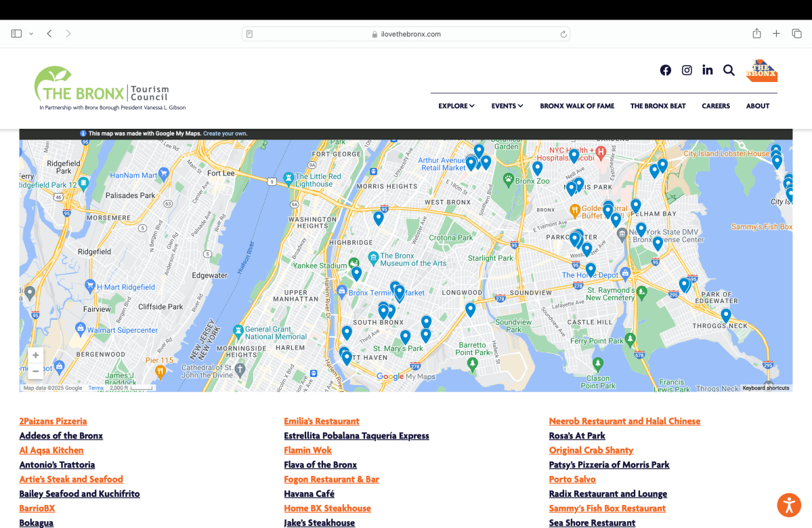Viewport: 812px width, 528px height.
Task: Click the General Grant National Memorial marker
Action: 238,331
